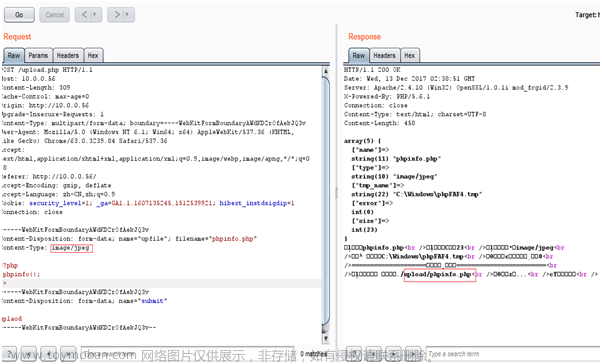Click the 'Upgrade-Insecure-Requests: 1' line
Screen dimensions: 602x364
tap(52, 114)
